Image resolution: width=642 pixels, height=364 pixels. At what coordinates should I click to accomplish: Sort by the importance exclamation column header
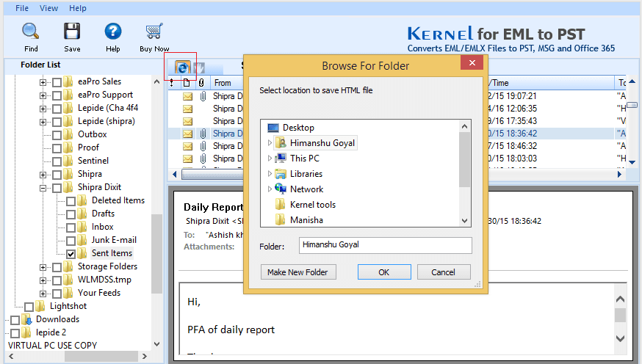pyautogui.click(x=172, y=83)
